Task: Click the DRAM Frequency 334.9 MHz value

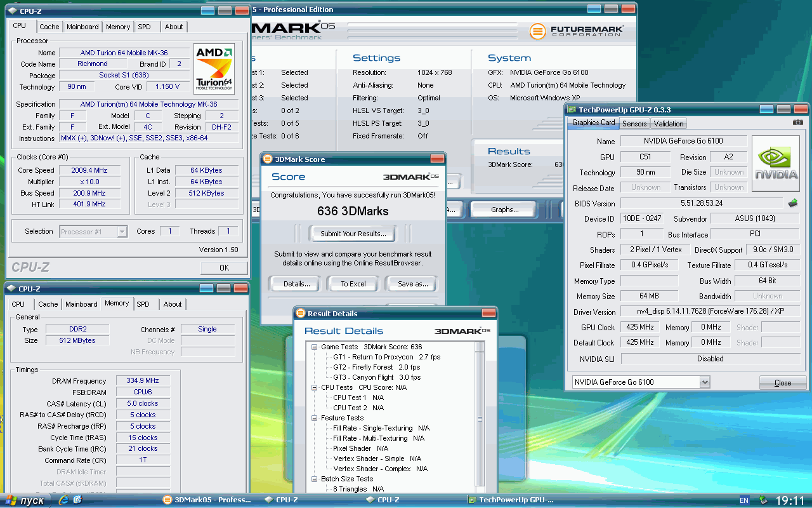Action: tap(143, 381)
